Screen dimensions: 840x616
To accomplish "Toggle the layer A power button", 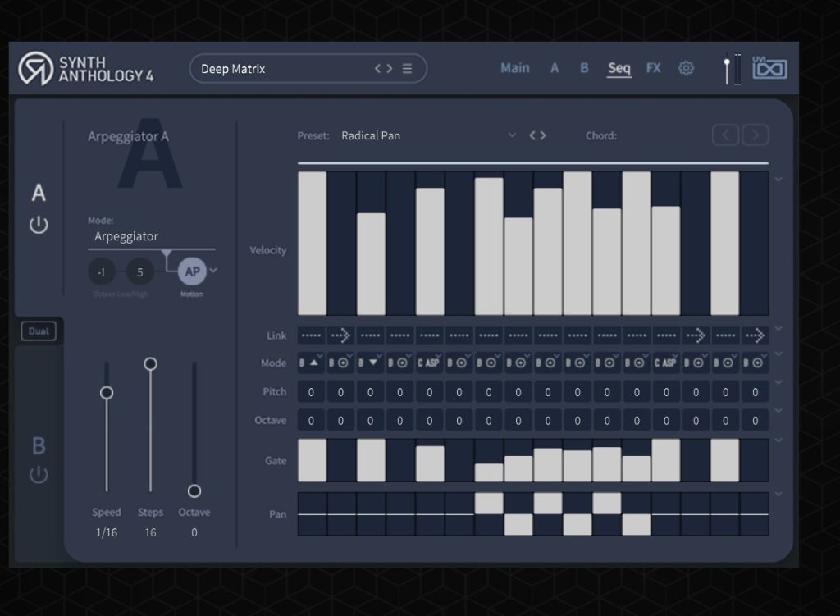I will [39, 225].
